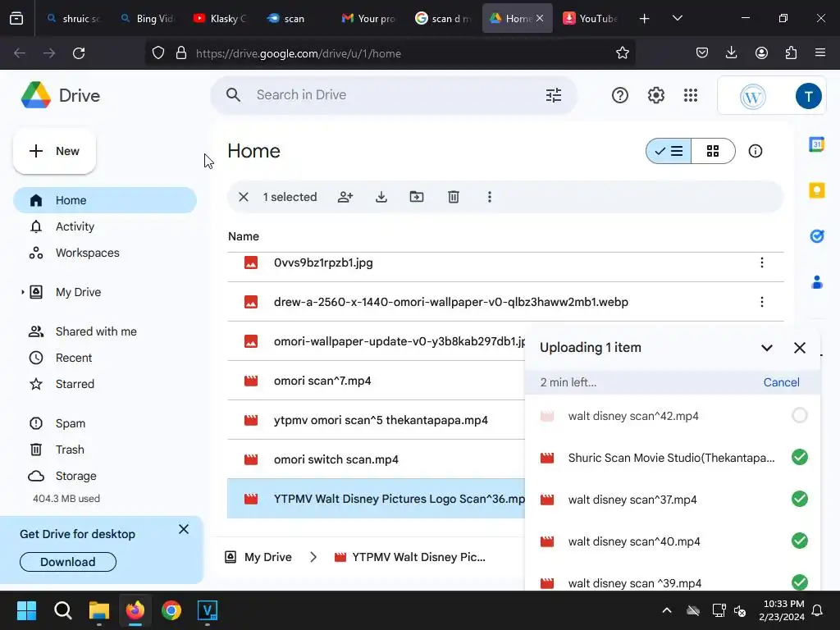This screenshot has height=630, width=840.
Task: Select ytpmv omori scan^5 thekantapapa.mp4 row
Action: point(376,420)
